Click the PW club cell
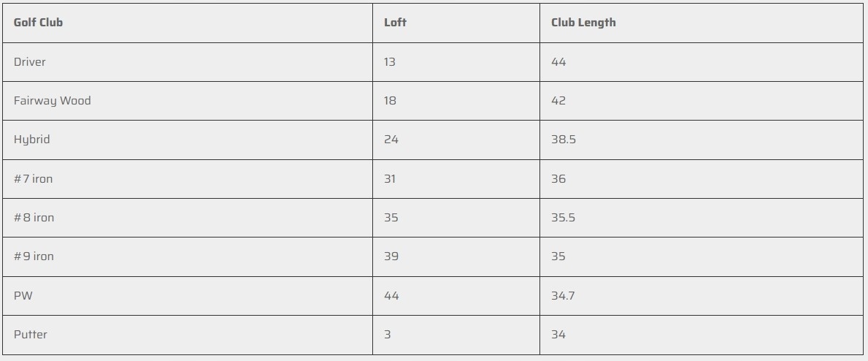Image resolution: width=868 pixels, height=361 pixels. tap(23, 296)
